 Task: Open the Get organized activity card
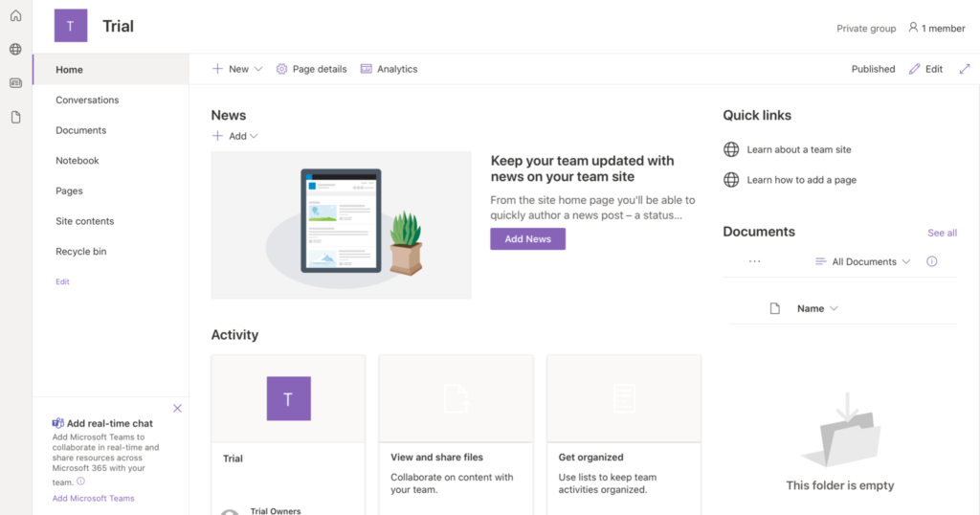point(624,435)
